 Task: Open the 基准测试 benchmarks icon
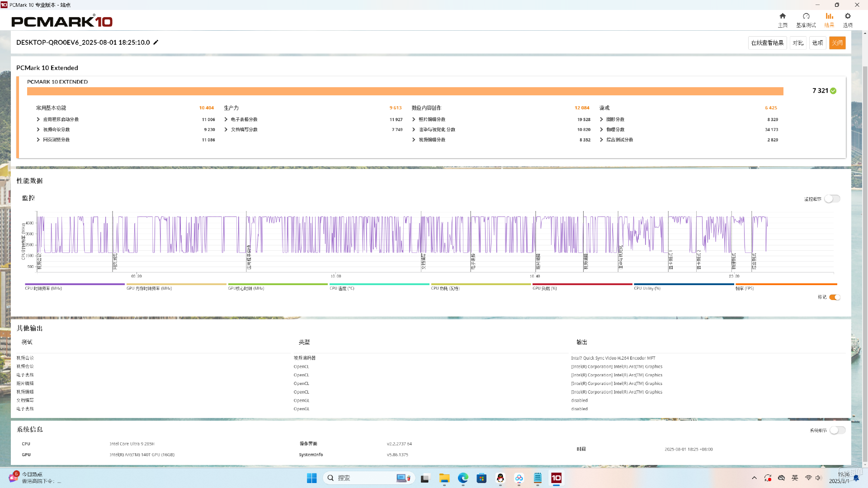(806, 16)
